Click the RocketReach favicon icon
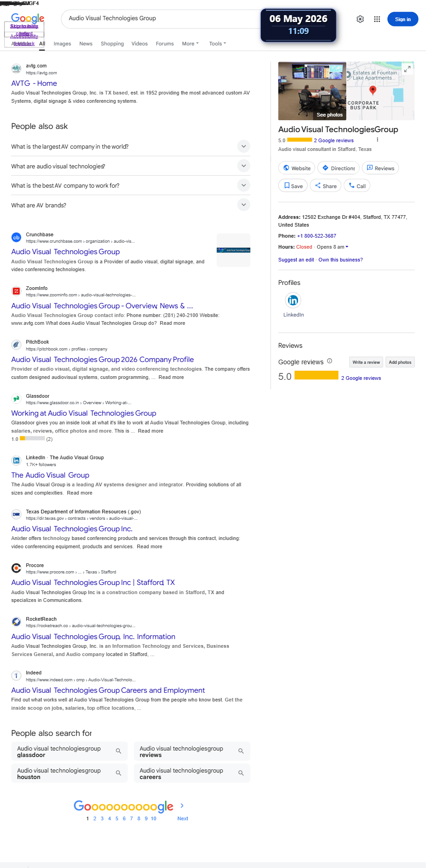The height and width of the screenshot is (868, 431). point(17,622)
